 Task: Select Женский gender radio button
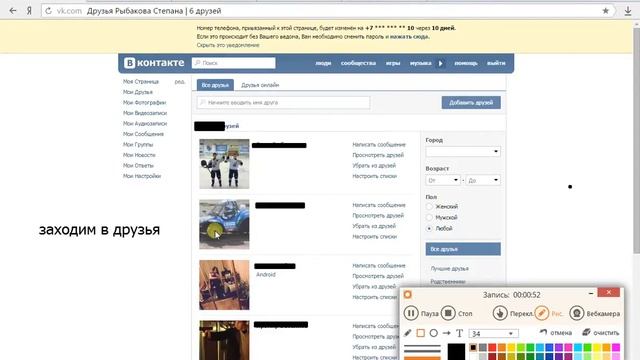429,207
